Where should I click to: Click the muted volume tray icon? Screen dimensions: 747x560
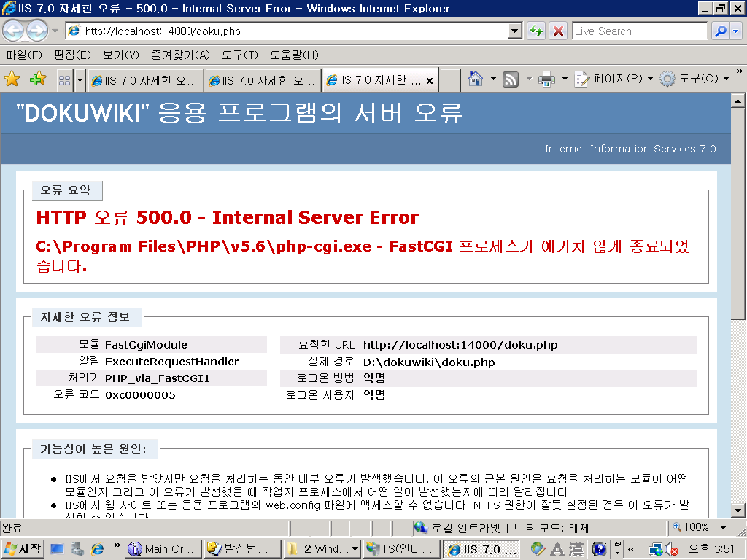point(672,550)
